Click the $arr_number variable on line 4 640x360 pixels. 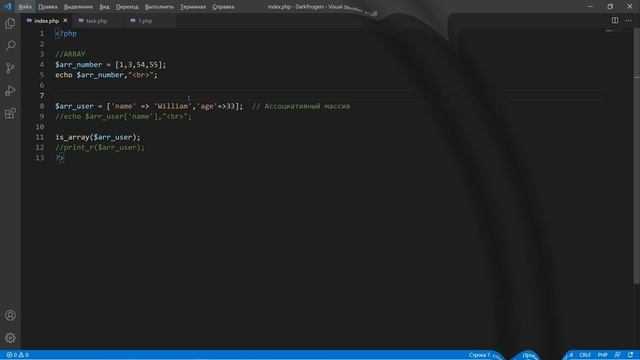[79, 64]
